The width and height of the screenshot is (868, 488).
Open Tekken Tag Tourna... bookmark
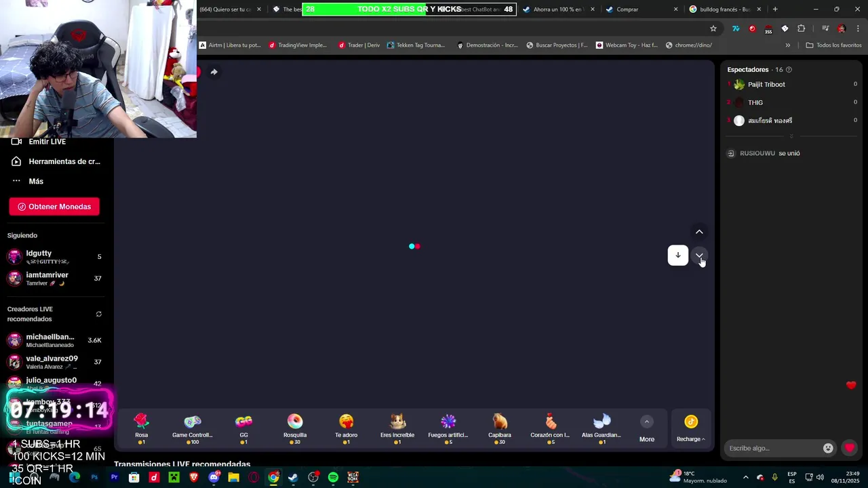tap(416, 45)
